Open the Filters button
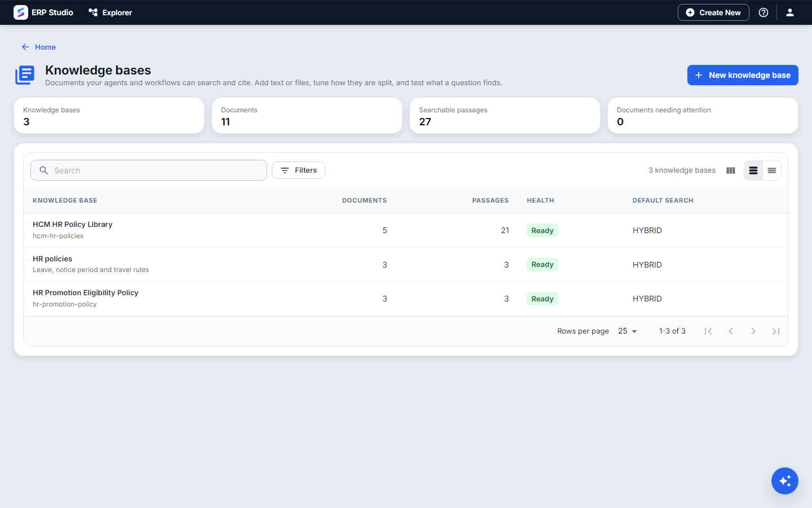The width and height of the screenshot is (812, 508). point(298,170)
